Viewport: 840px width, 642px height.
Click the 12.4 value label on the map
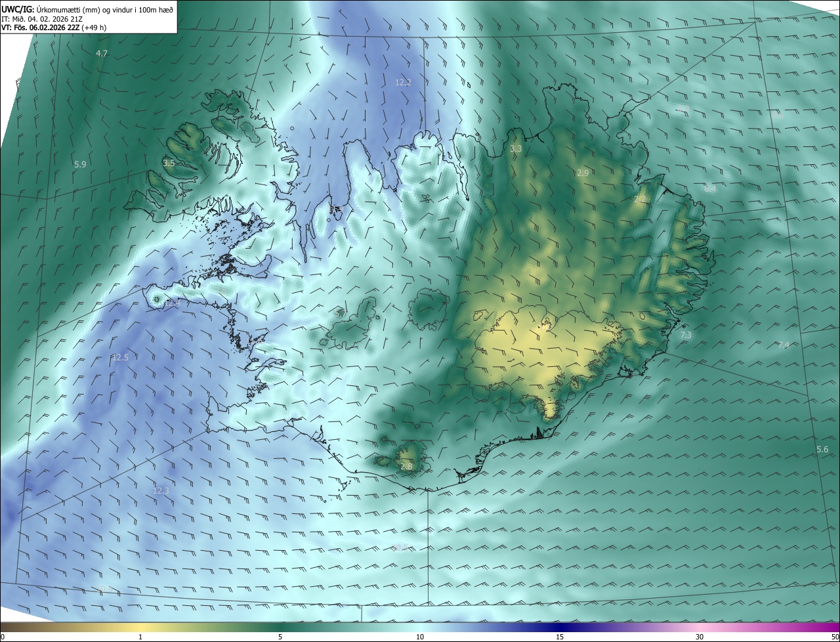172,303
